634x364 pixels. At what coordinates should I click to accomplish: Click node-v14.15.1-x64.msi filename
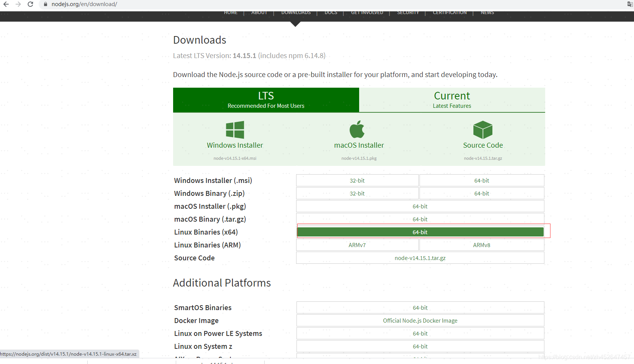[x=235, y=158]
